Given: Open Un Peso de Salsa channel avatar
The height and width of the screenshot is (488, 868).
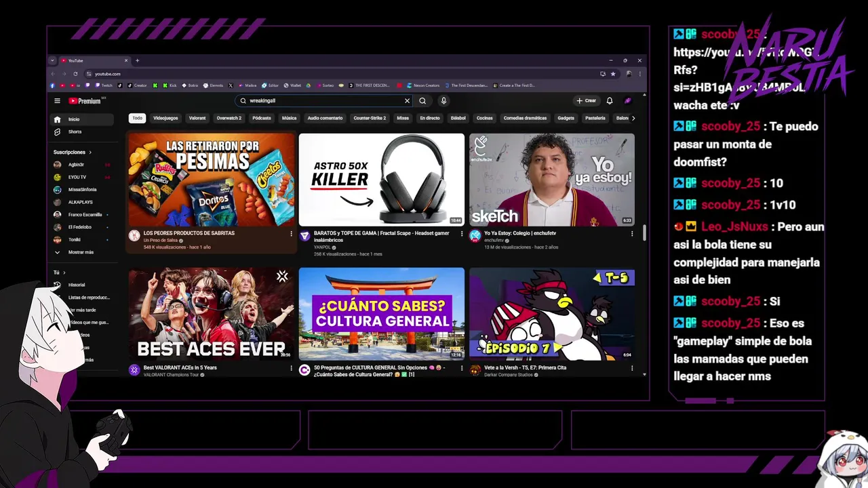Looking at the screenshot, I should (x=134, y=236).
